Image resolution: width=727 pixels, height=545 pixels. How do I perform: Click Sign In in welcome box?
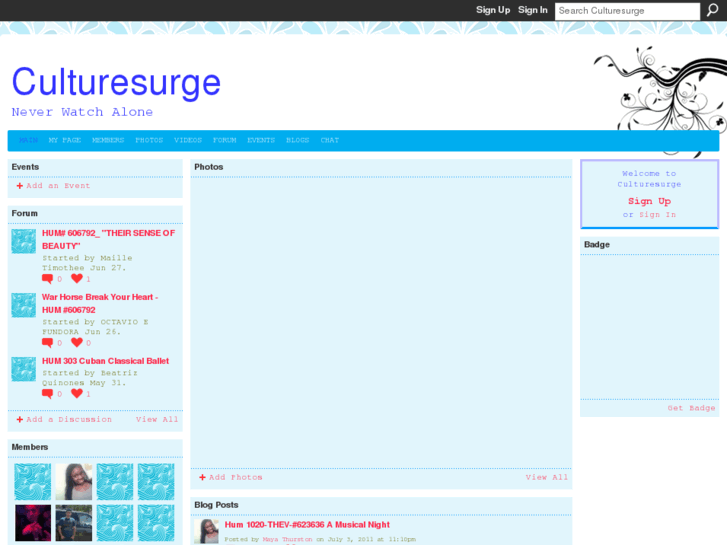(x=657, y=215)
